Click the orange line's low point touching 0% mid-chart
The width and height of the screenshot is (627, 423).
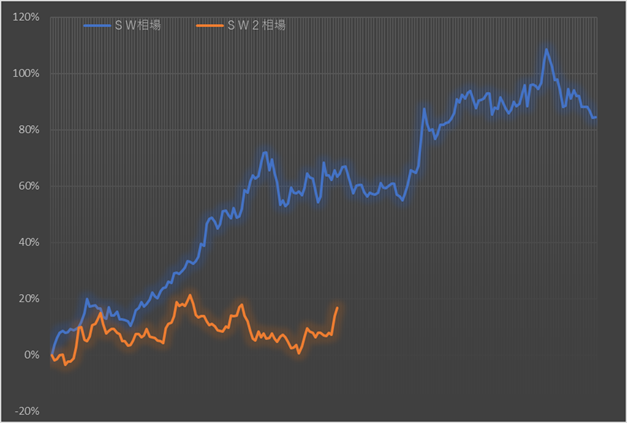coord(298,353)
